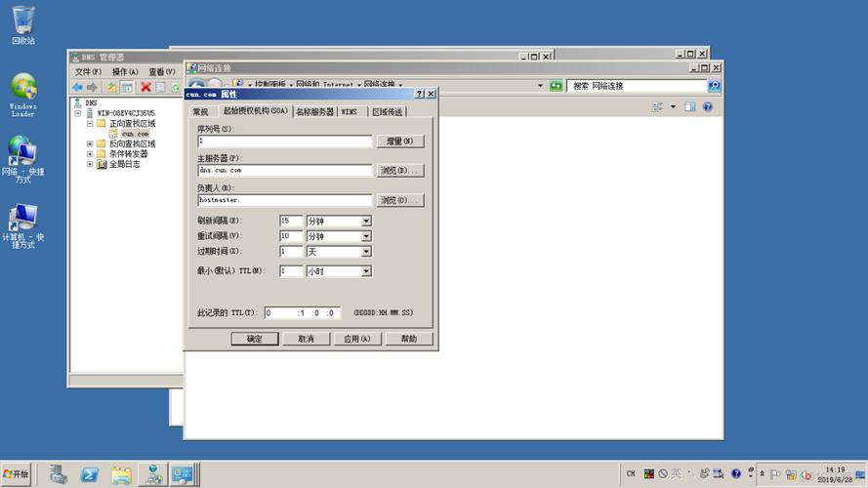This screenshot has width=868, height=488.
Task: Open help with the blue question icon in Network Connections
Action: click(x=708, y=106)
